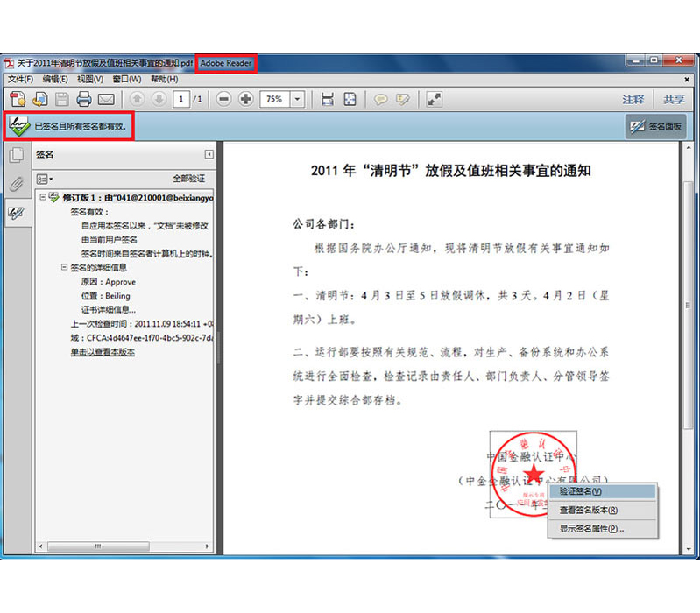The width and height of the screenshot is (700, 613).
Task: Open the page thumbnails panel icon
Action: (16, 156)
